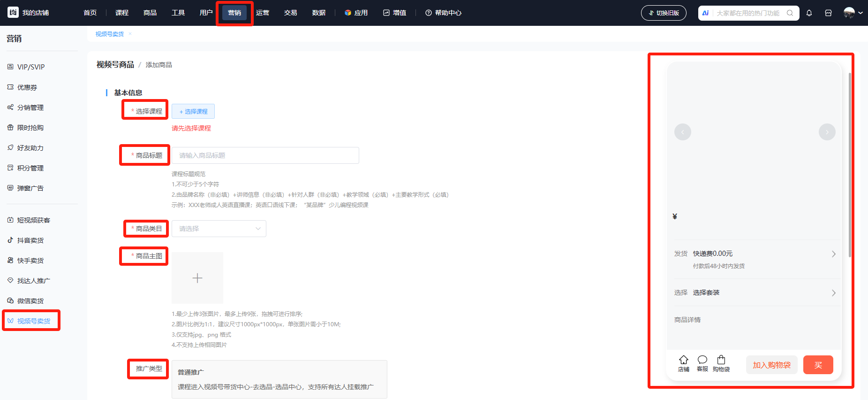Click the 切换旧版 button
Image resolution: width=868 pixels, height=400 pixels.
pyautogui.click(x=664, y=13)
